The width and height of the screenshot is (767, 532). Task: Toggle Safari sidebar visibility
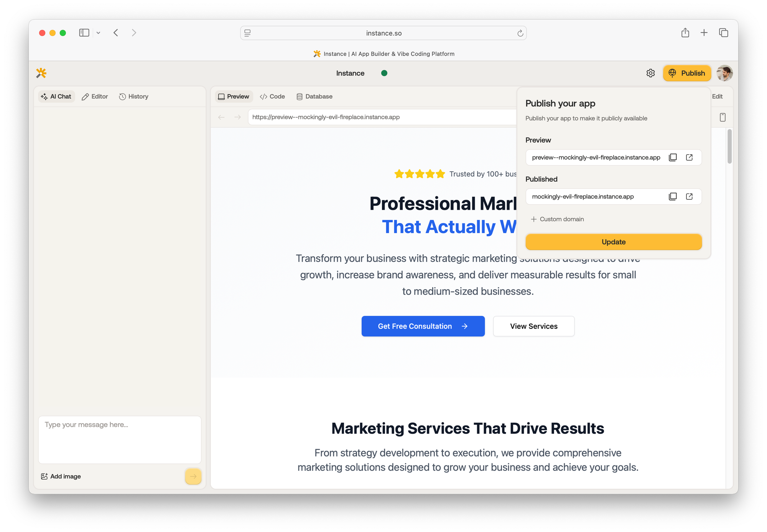[84, 33]
